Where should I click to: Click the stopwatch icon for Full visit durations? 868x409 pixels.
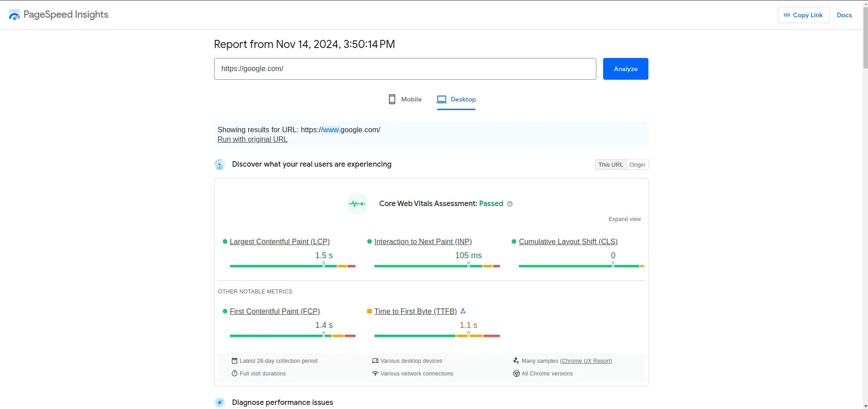(235, 374)
